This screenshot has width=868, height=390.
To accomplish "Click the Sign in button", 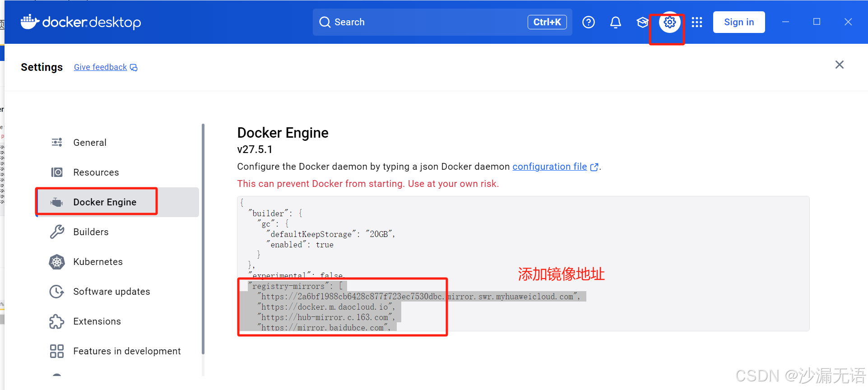I will point(739,22).
